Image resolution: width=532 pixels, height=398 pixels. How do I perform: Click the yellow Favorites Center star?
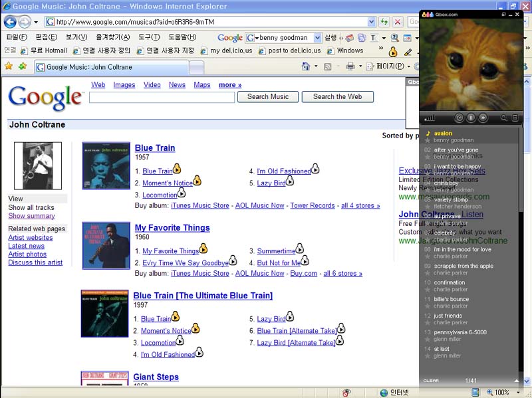click(9, 66)
